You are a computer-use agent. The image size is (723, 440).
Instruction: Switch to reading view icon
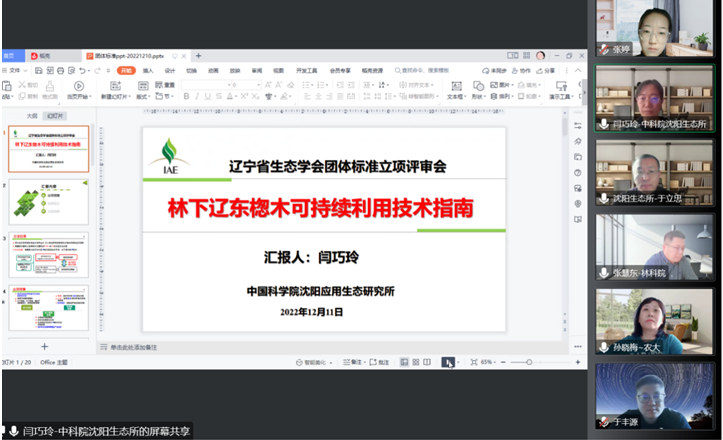tap(427, 362)
